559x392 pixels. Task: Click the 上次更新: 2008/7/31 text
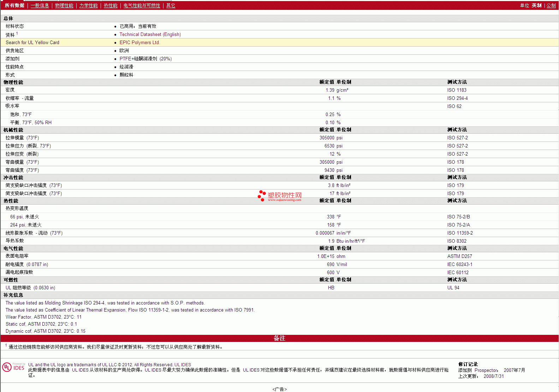[481, 376]
